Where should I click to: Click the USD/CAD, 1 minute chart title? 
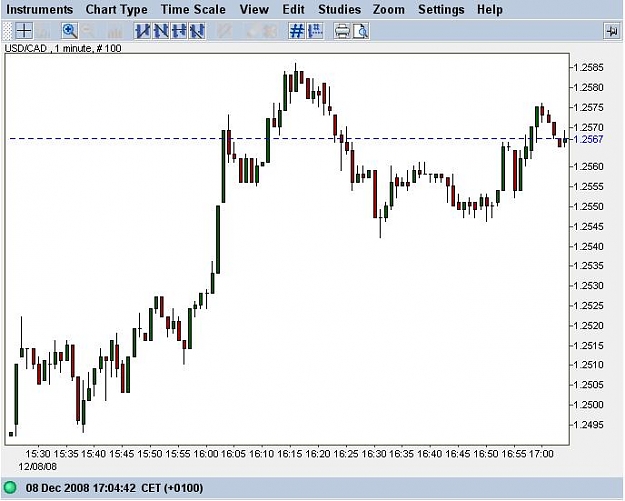63,49
